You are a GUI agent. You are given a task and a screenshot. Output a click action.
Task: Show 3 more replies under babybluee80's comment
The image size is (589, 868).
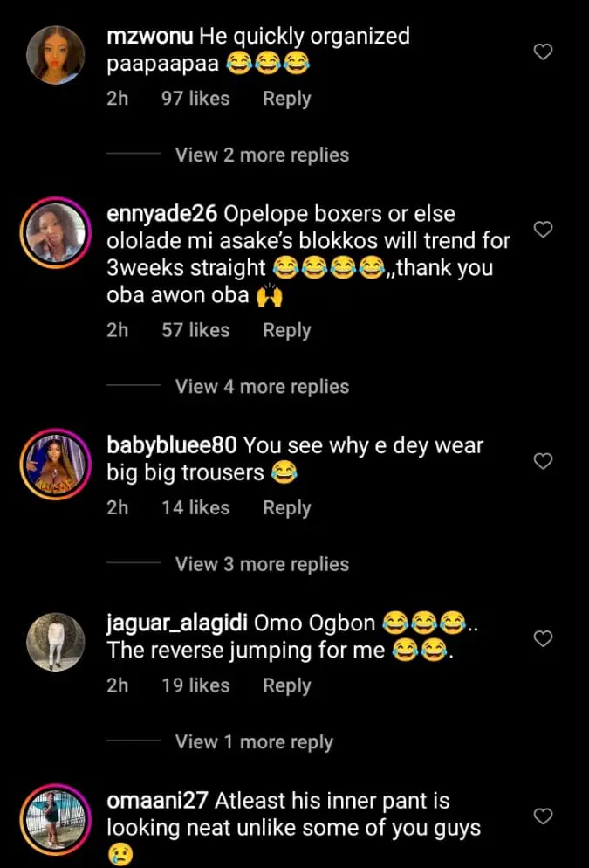pos(261,564)
